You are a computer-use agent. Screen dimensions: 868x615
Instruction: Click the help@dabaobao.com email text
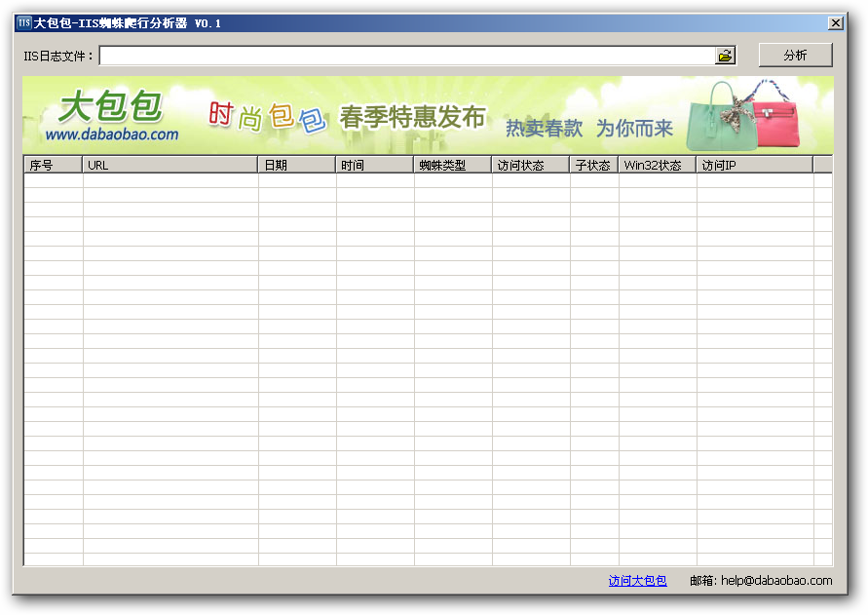pyautogui.click(x=776, y=580)
